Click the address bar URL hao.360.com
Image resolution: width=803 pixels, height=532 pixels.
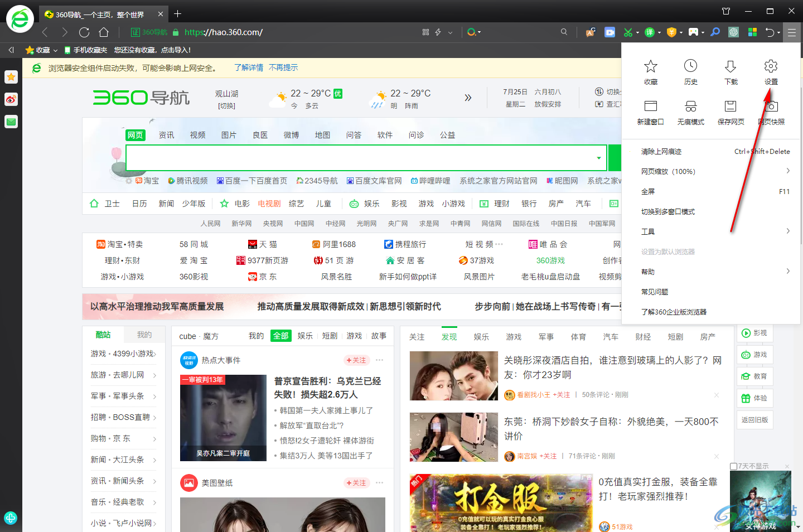point(224,32)
